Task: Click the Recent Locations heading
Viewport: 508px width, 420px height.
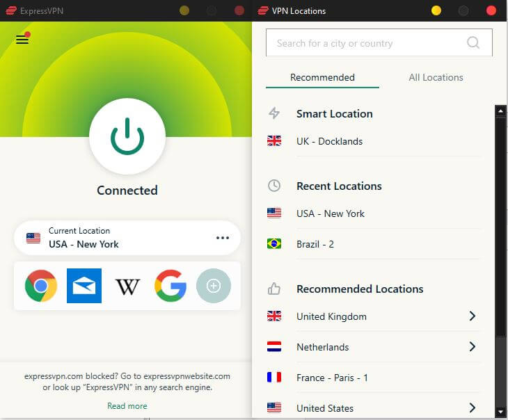Action: 339,186
